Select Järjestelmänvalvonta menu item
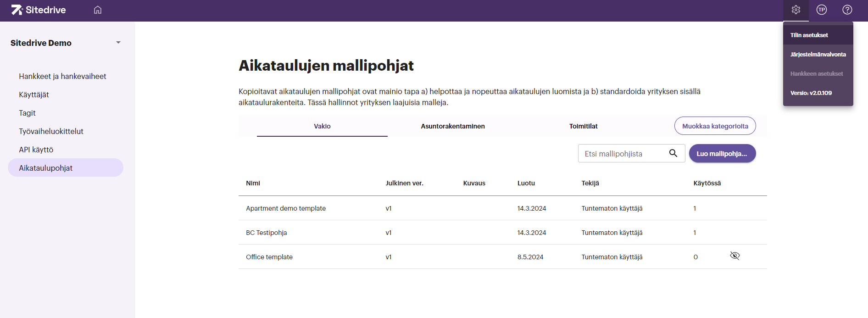Image resolution: width=868 pixels, height=318 pixels. tap(818, 54)
